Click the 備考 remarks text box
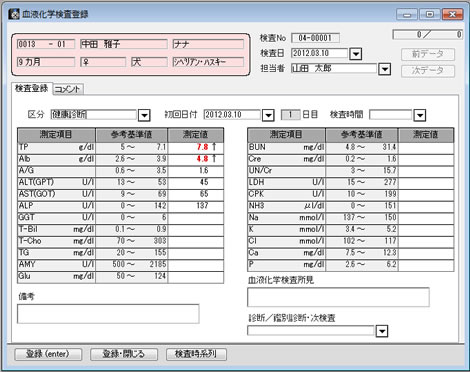Screen dimensions: 470x372 108,314
